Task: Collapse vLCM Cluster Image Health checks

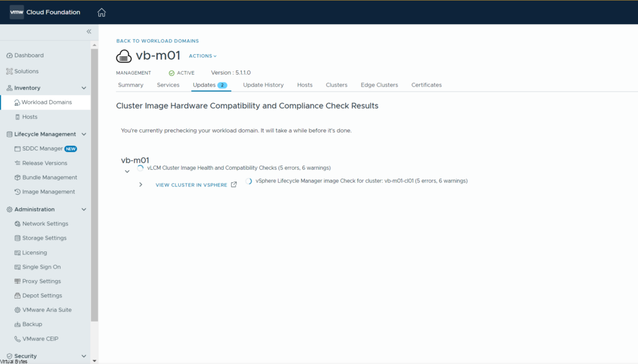Action: [x=127, y=171]
